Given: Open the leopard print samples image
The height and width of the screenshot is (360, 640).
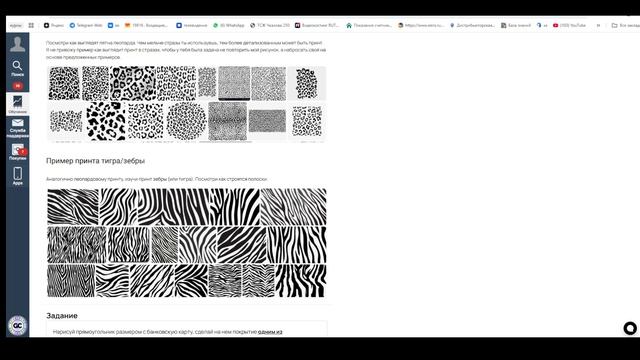Looking at the screenshot, I should click(187, 104).
